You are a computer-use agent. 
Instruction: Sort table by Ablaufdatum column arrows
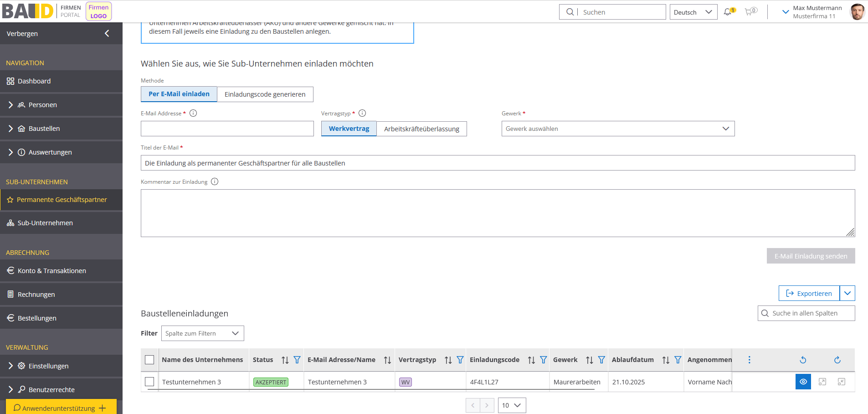pos(666,360)
